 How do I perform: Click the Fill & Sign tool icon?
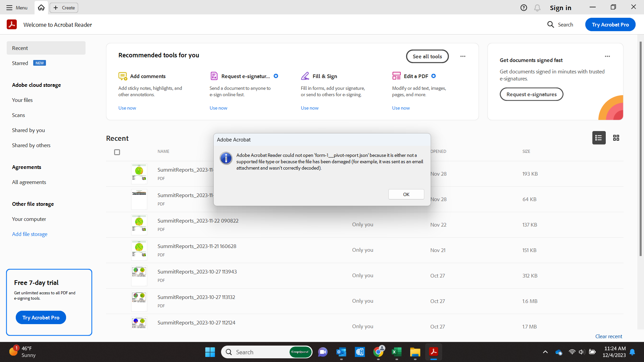[305, 76]
